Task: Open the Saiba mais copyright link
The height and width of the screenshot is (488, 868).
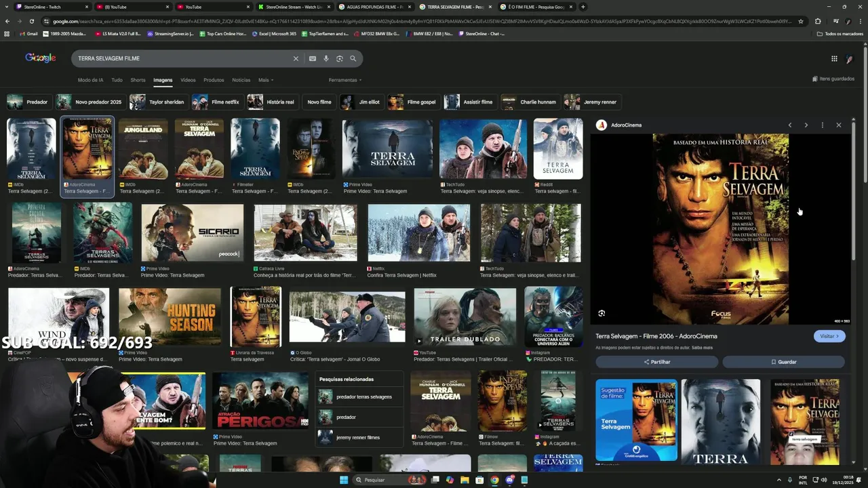Action: [702, 348]
